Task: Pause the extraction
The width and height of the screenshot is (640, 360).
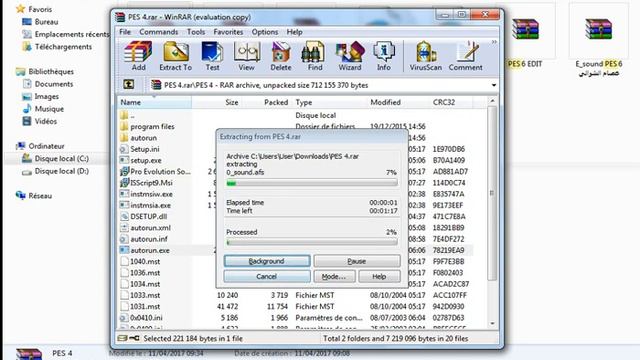Action: pos(357,261)
